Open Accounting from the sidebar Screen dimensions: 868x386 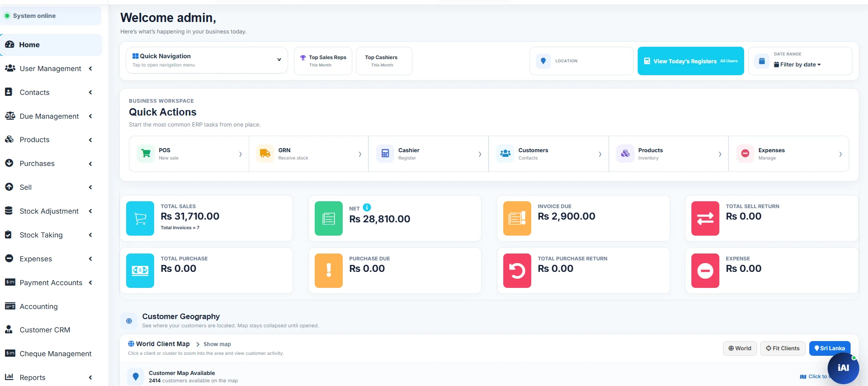pos(51,306)
